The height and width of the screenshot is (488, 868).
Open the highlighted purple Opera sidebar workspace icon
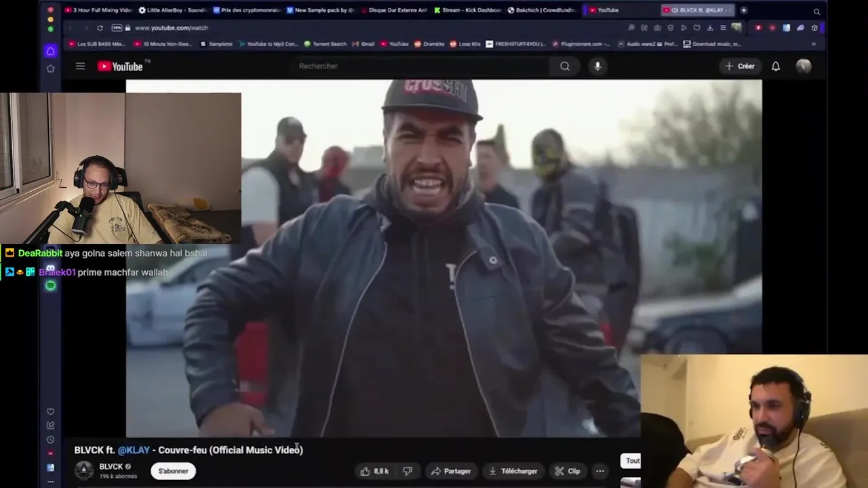point(50,51)
